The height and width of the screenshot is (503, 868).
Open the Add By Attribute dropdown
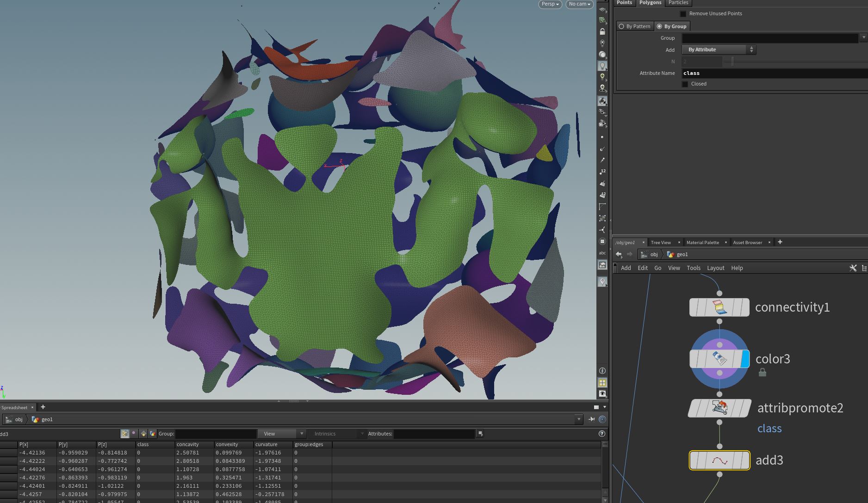719,49
